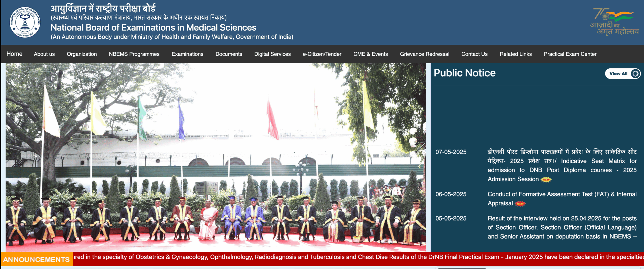Image resolution: width=644 pixels, height=269 pixels.
Task: Click the Hindi subtitle mentioning स्वास्थ्य एवं परिवार कल्याण मंत्रालय
Action: 139,18
